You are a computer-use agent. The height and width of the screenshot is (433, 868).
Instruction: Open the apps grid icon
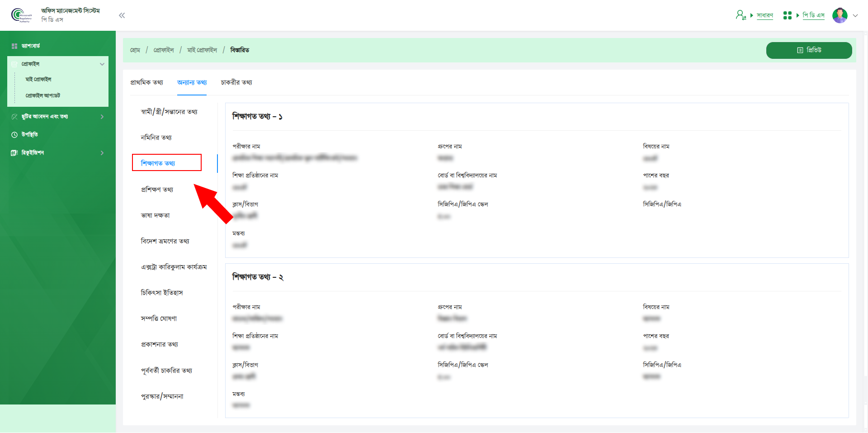tap(787, 15)
